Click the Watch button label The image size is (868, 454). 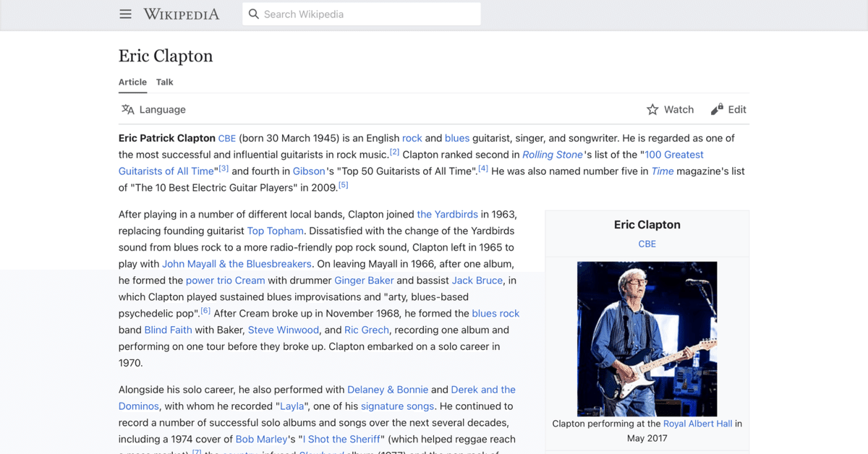coord(678,110)
